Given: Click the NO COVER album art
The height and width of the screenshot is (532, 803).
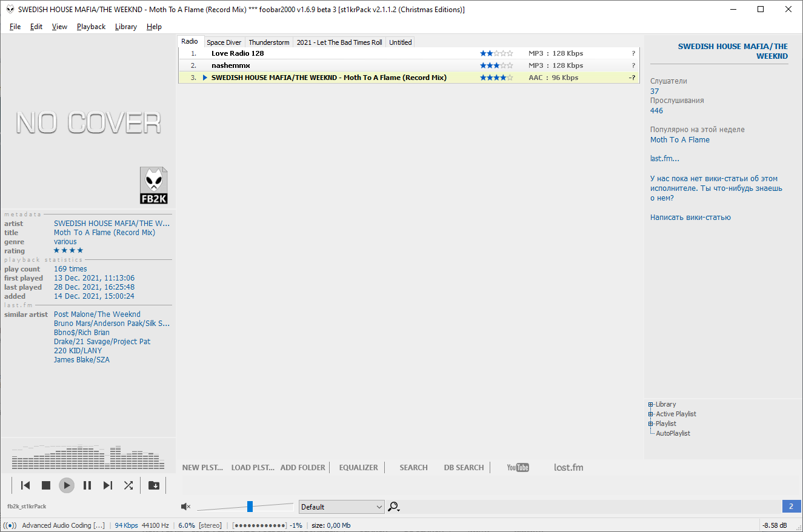Looking at the screenshot, I should pyautogui.click(x=88, y=122).
